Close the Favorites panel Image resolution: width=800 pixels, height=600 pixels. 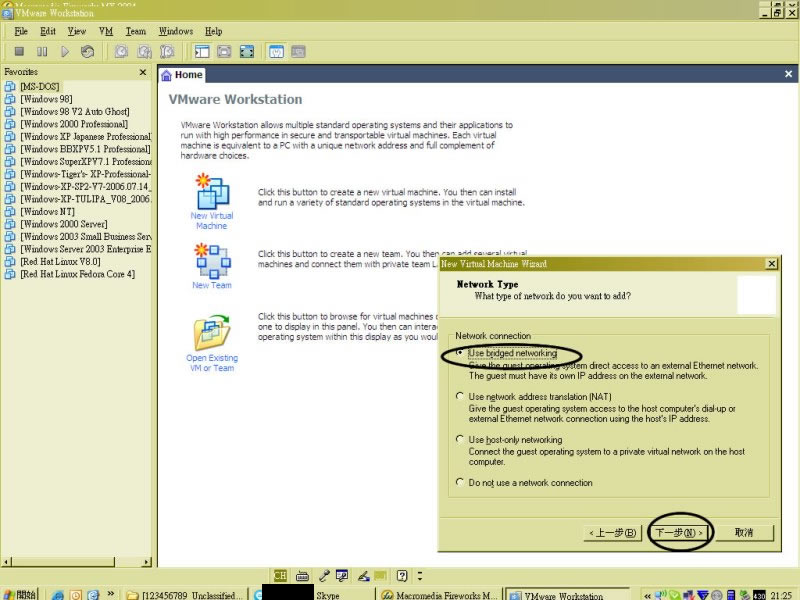(143, 72)
